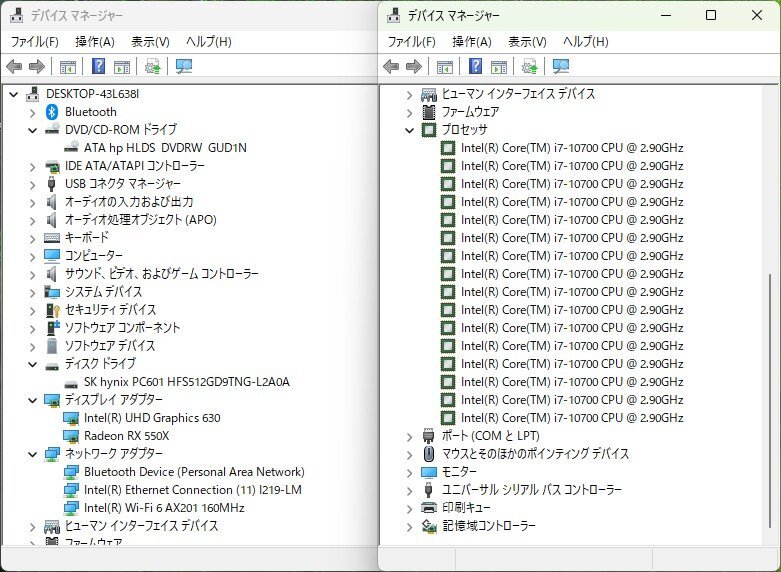Expand ポート (COM と LPT) category
Screen dimensions: 781x572
(409, 437)
